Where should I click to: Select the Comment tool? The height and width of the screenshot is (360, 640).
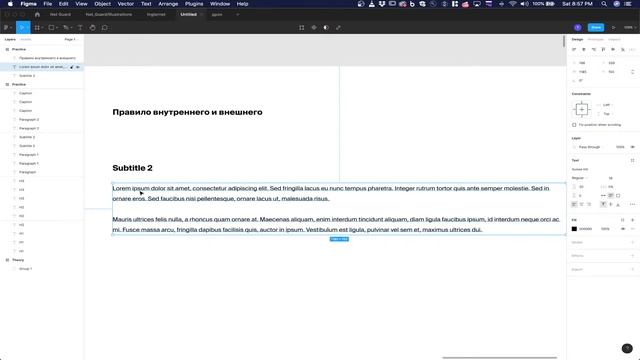[104, 27]
